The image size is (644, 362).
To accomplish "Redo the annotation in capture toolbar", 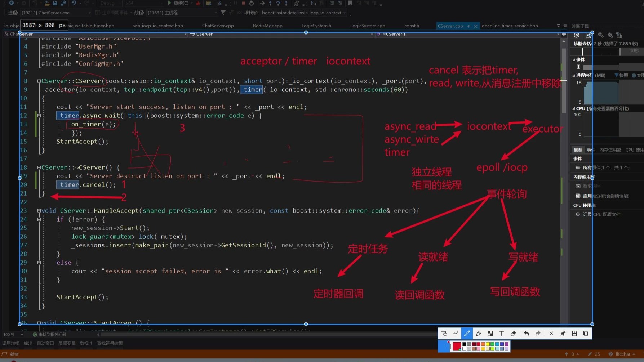I will 538,334.
